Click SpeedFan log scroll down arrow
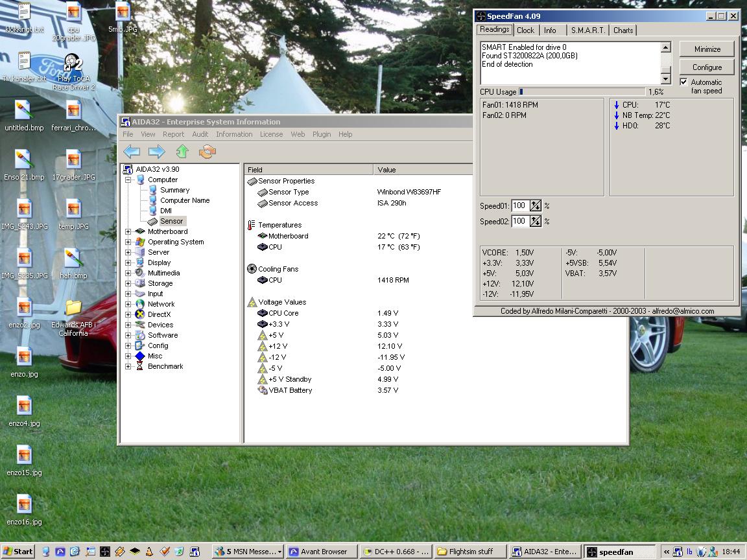Viewport: 747px width, 560px height. (x=666, y=79)
